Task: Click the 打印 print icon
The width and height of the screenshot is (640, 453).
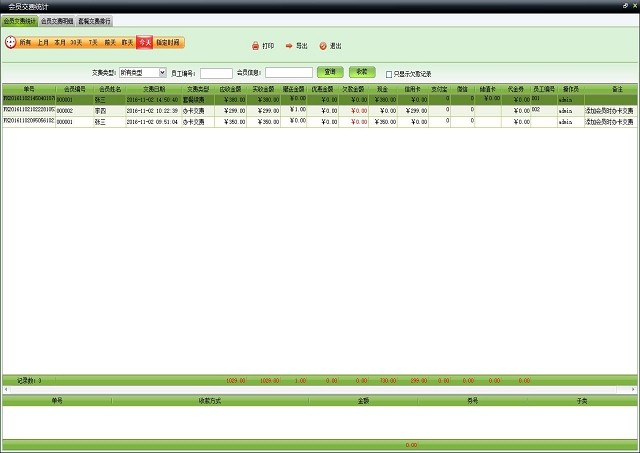Action: point(255,46)
